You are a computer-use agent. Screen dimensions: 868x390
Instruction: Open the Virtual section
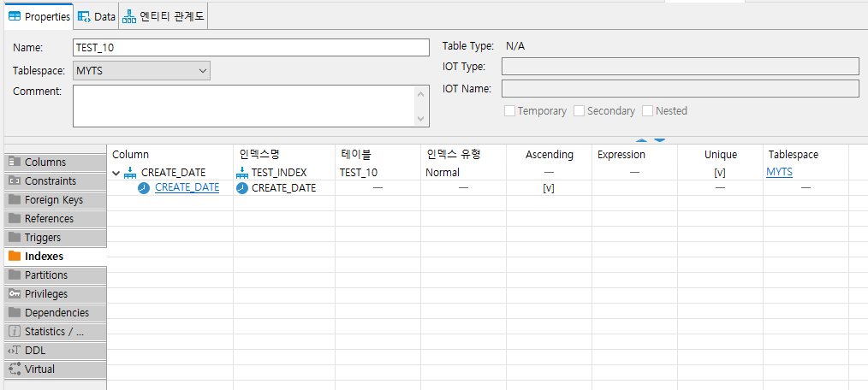(56, 369)
